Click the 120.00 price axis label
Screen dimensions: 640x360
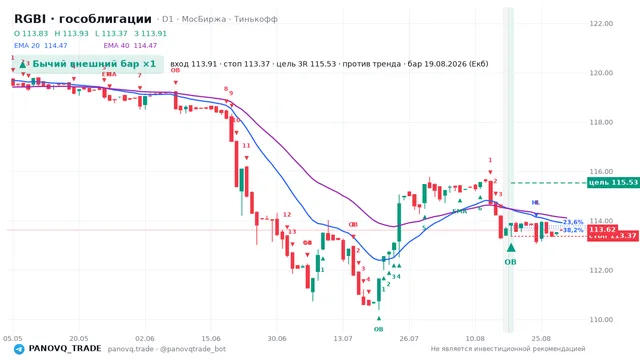click(x=601, y=73)
